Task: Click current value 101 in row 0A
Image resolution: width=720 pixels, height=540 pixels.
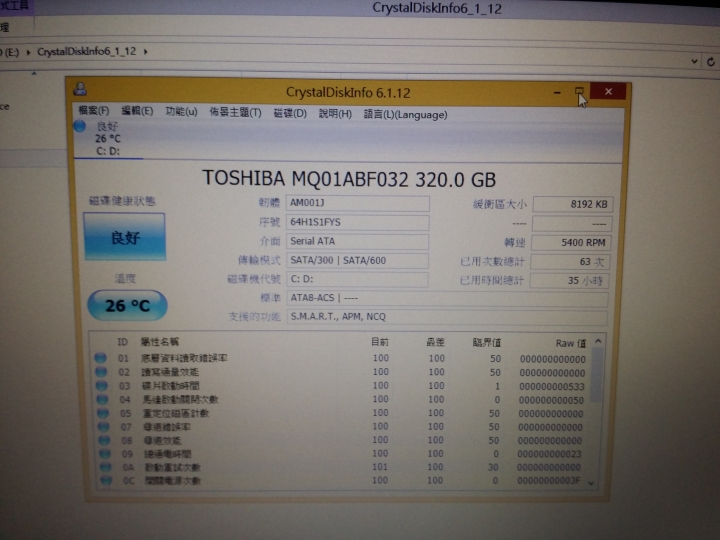Action: click(380, 467)
